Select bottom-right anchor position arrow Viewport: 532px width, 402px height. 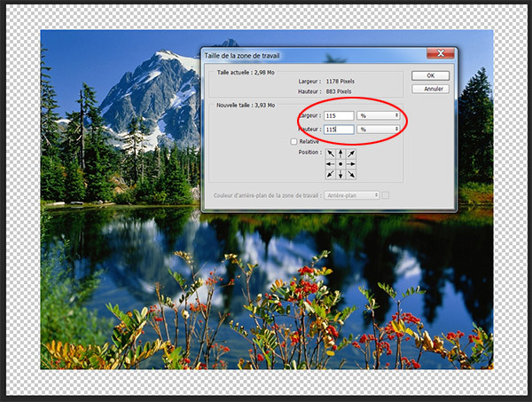coord(351,175)
